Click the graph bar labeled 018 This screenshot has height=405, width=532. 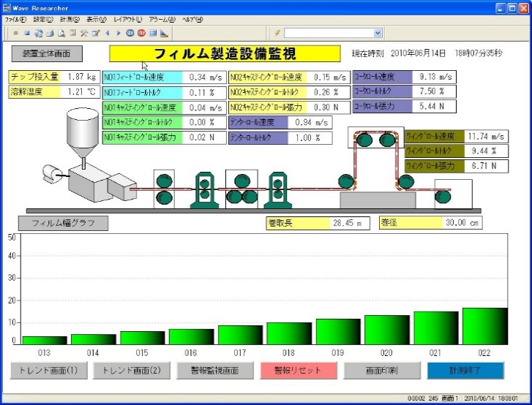pyautogui.click(x=289, y=333)
